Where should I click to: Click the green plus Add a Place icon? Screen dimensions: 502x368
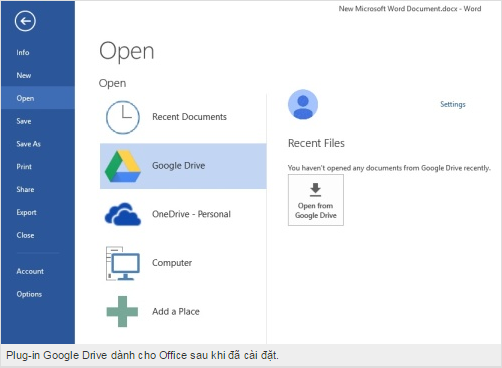122,311
